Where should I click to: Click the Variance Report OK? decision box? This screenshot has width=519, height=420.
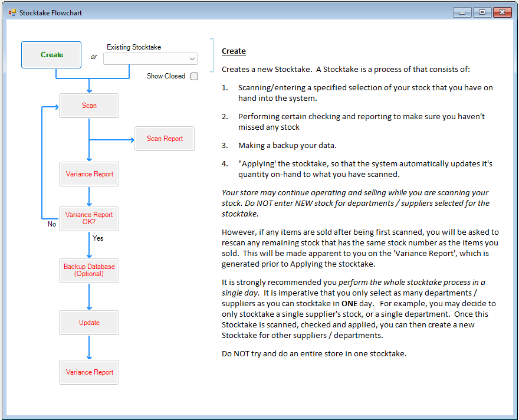88,218
